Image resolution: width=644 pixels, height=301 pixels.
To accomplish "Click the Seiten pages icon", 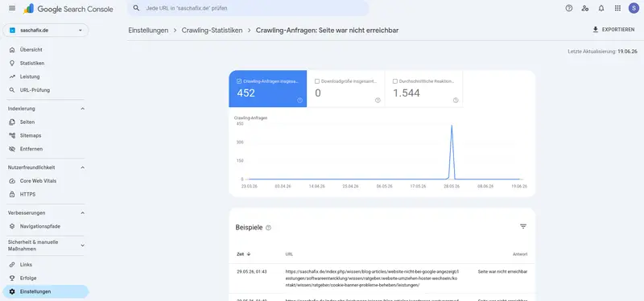I will pyautogui.click(x=12, y=122).
